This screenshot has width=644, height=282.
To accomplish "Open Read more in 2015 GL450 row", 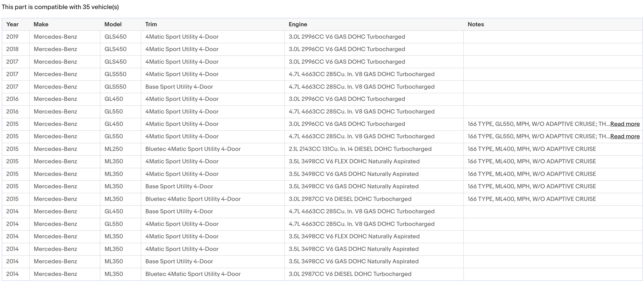I will coord(625,124).
